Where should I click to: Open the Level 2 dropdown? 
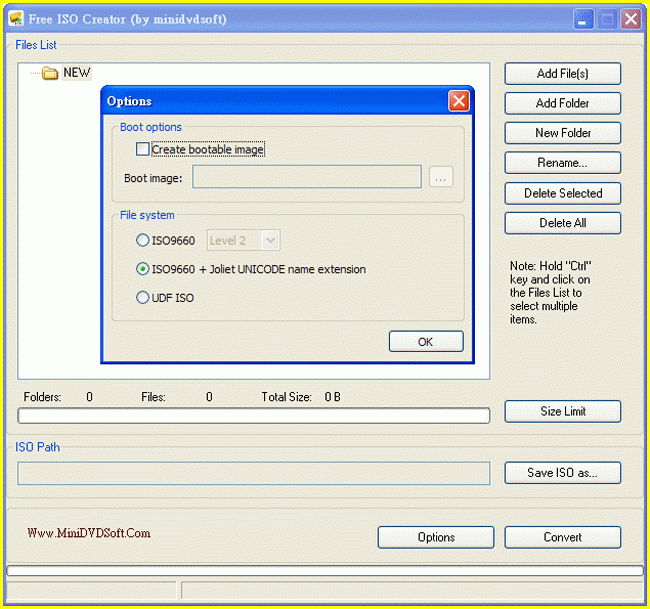click(x=243, y=240)
